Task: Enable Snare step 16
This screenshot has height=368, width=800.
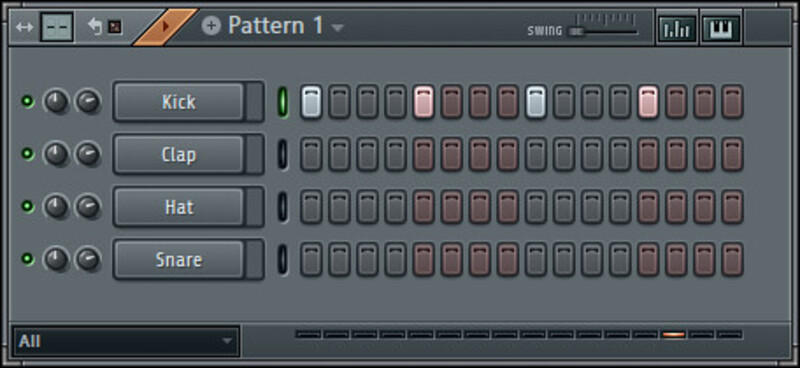Action: point(732,259)
